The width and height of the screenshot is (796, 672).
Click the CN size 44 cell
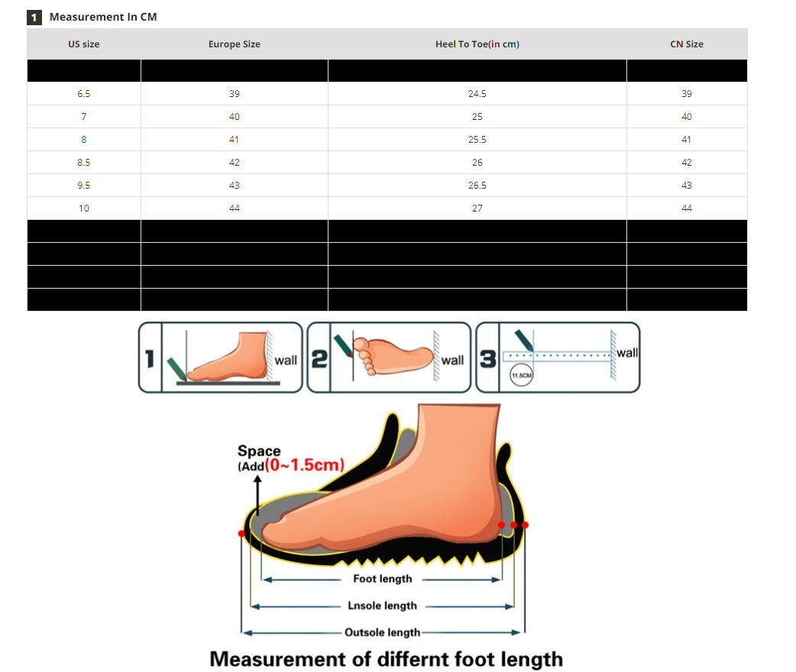tap(687, 208)
